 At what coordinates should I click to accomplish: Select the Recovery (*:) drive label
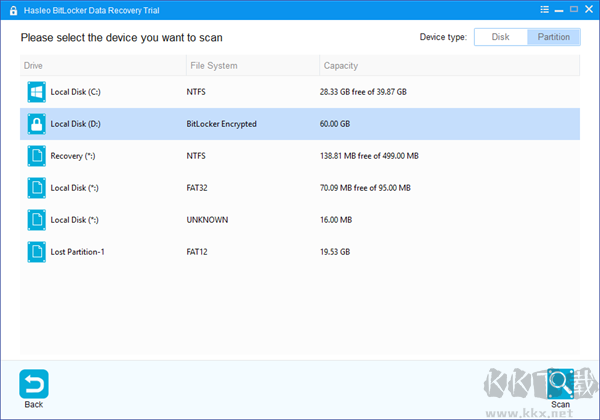73,156
